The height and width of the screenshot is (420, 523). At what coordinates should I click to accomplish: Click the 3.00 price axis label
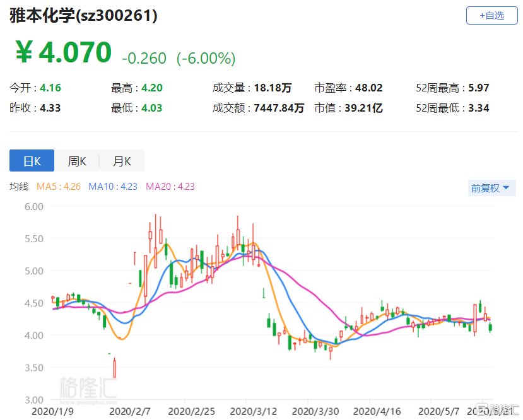[34, 400]
